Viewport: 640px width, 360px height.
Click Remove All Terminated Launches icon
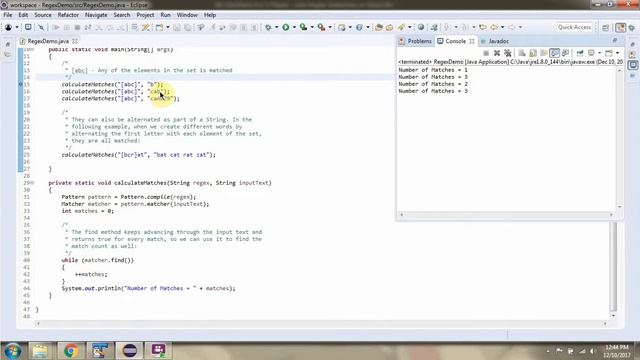coord(508,53)
